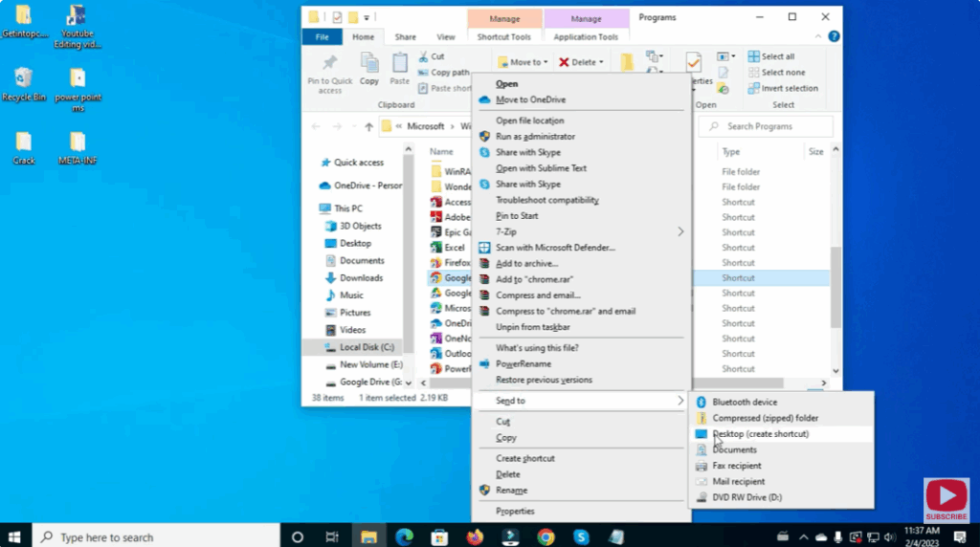Sort by the Name column header

(441, 152)
